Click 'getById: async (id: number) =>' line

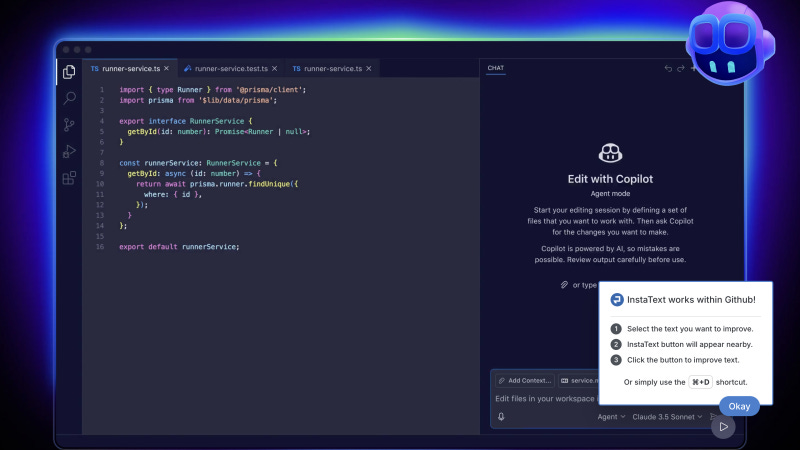tap(194, 173)
